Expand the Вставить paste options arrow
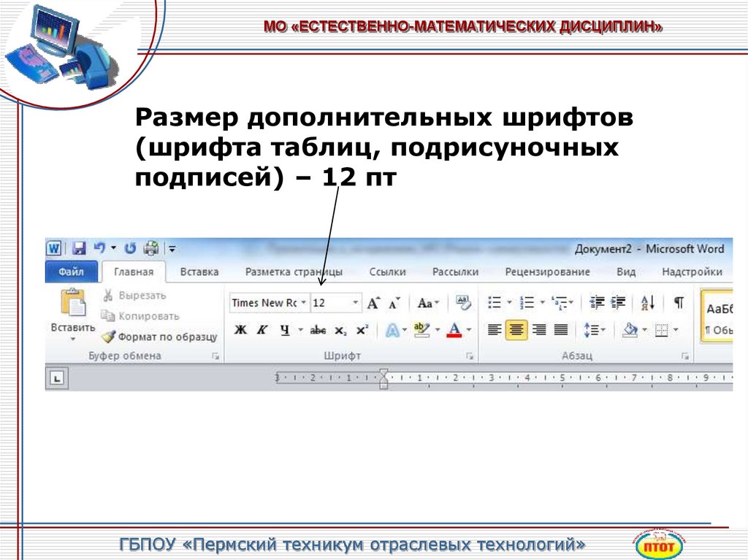Image resolution: width=748 pixels, height=560 pixels. (73, 340)
